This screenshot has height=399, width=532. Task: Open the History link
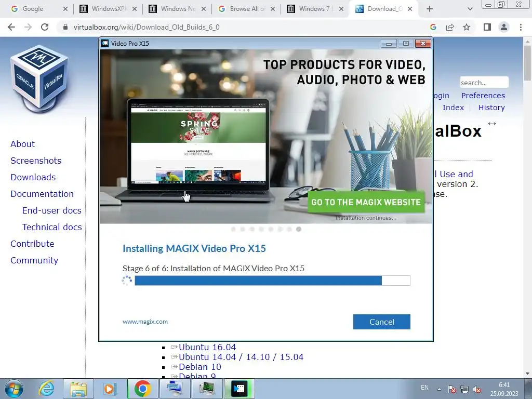(491, 108)
